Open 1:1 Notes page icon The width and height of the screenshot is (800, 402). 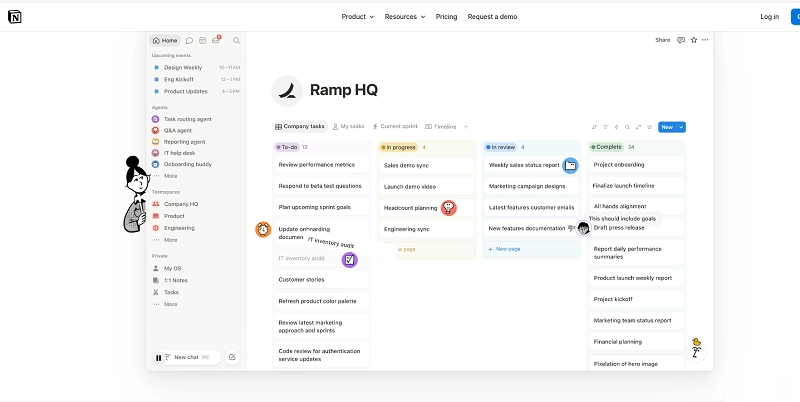(156, 280)
